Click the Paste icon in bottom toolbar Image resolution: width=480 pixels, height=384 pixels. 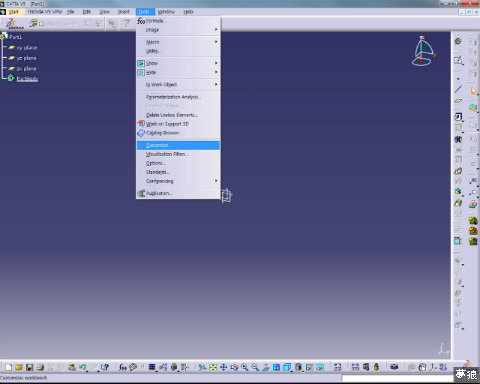click(72, 367)
